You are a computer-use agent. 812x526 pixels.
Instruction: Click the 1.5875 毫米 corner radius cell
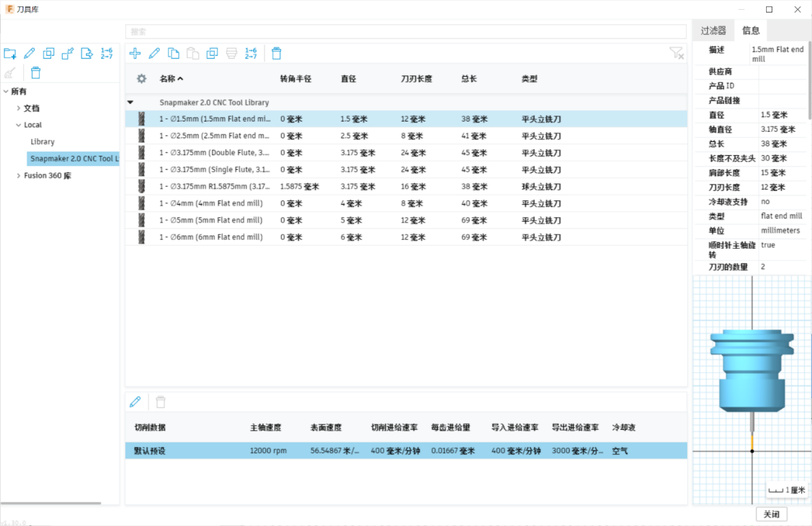(299, 186)
